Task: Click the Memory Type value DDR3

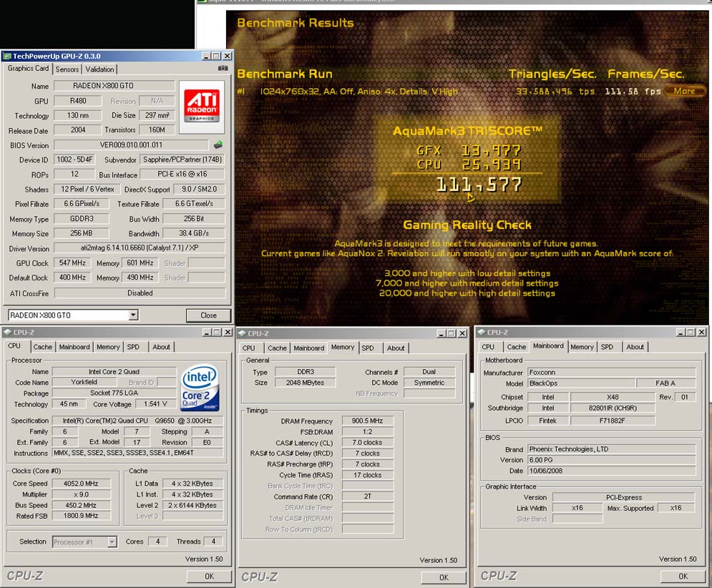Action: tap(305, 372)
